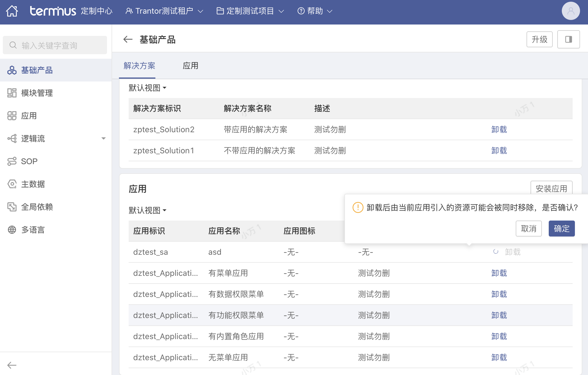
Task: Click the 描述 column header
Action: pos(322,108)
